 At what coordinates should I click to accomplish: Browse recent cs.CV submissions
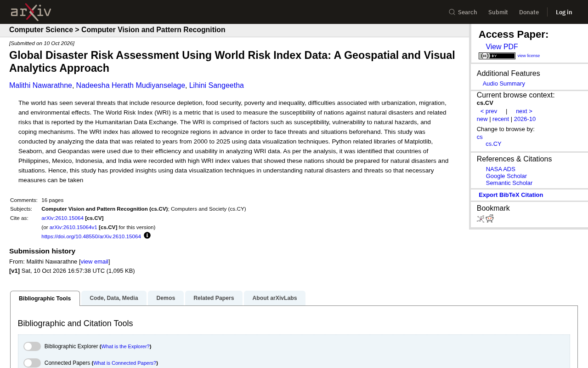pos(501,119)
